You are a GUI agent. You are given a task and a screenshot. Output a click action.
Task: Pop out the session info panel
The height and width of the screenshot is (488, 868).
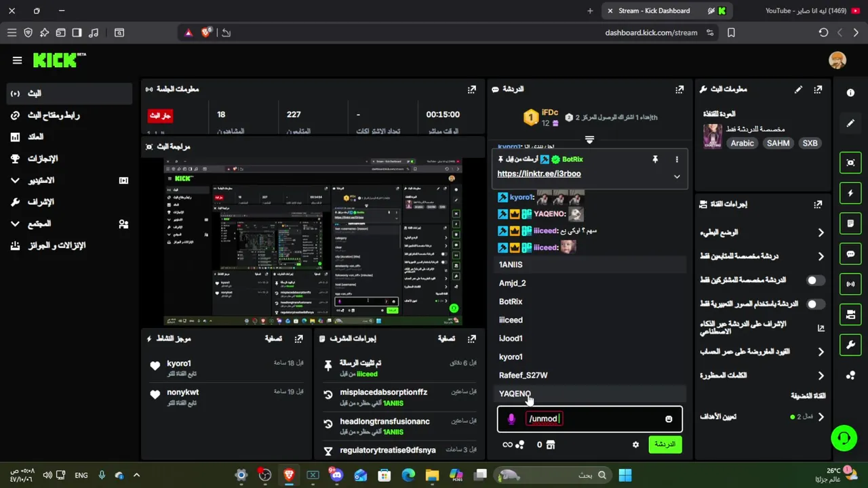472,89
